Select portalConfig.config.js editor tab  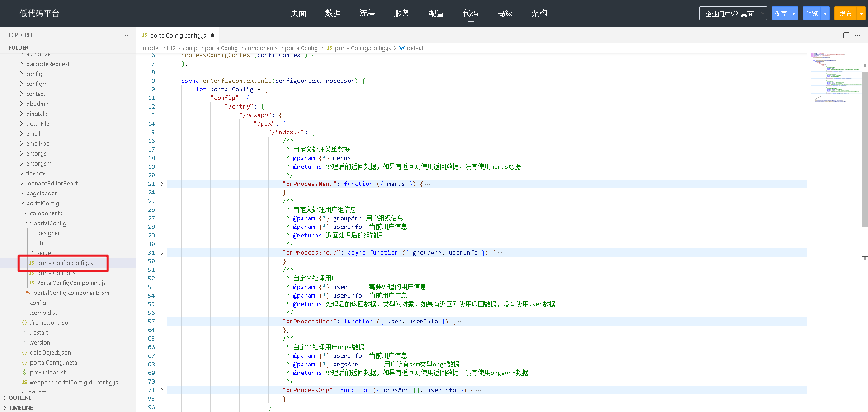pos(178,35)
